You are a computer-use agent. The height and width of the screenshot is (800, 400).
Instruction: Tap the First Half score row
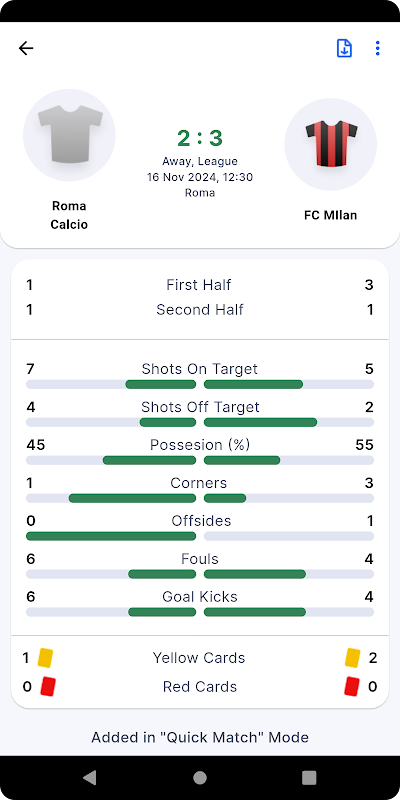(200, 285)
